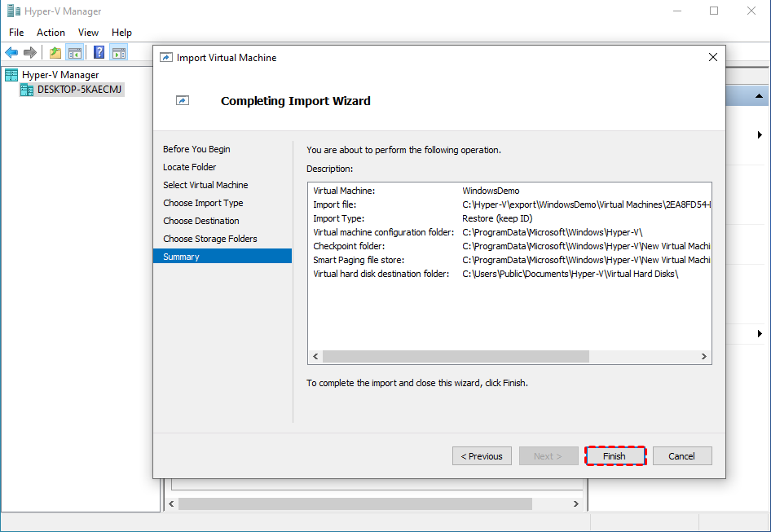This screenshot has width=771, height=532.
Task: Go to the Before You Begin step
Action: pyautogui.click(x=196, y=149)
